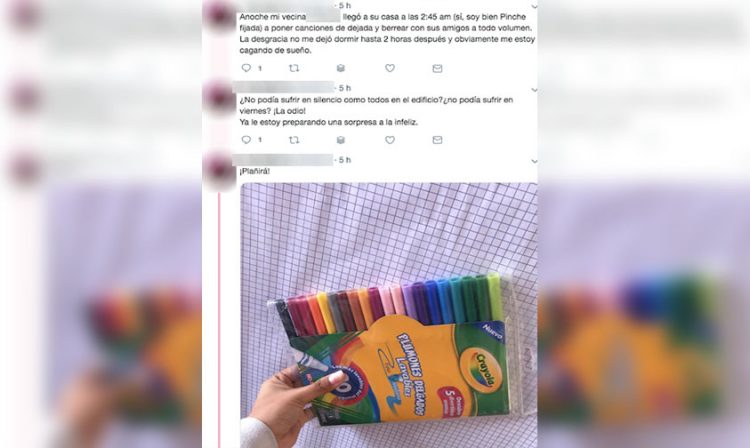This screenshot has width=750, height=448.
Task: Click the blurred username on second tweet
Action: coord(283,87)
